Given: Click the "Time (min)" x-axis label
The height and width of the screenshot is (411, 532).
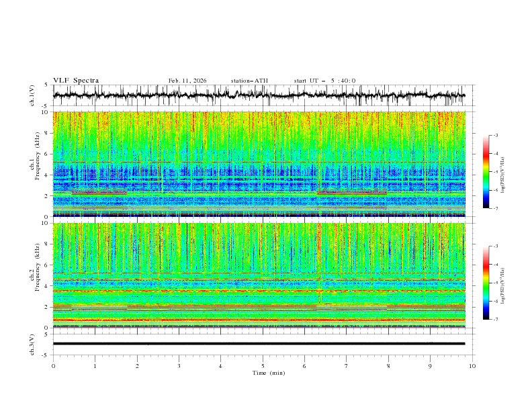Looking at the screenshot, I should click(x=269, y=373).
